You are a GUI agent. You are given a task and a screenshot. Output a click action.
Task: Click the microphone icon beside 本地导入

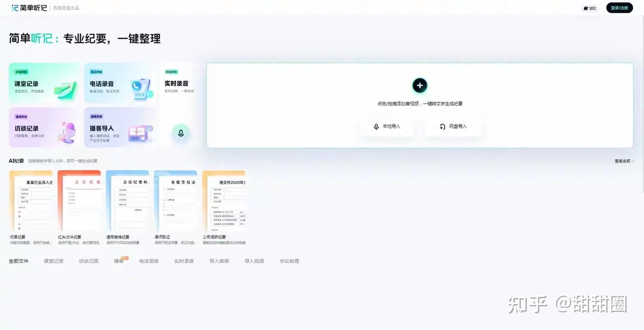[376, 127]
